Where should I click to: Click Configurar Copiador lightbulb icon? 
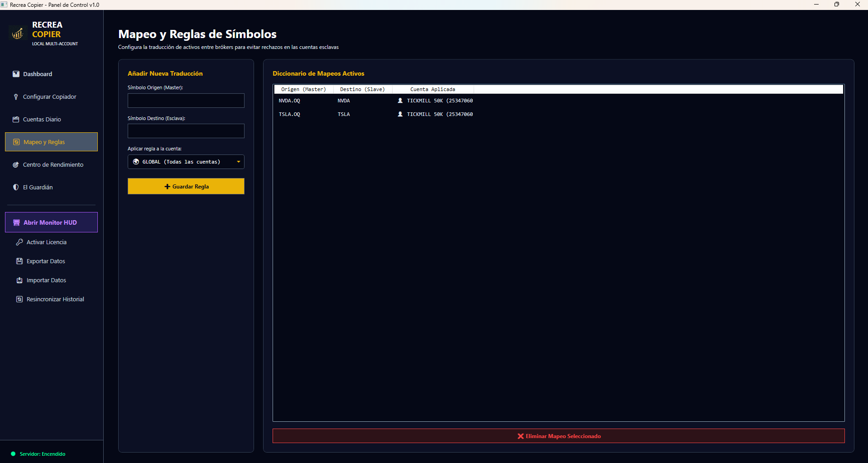[16, 96]
